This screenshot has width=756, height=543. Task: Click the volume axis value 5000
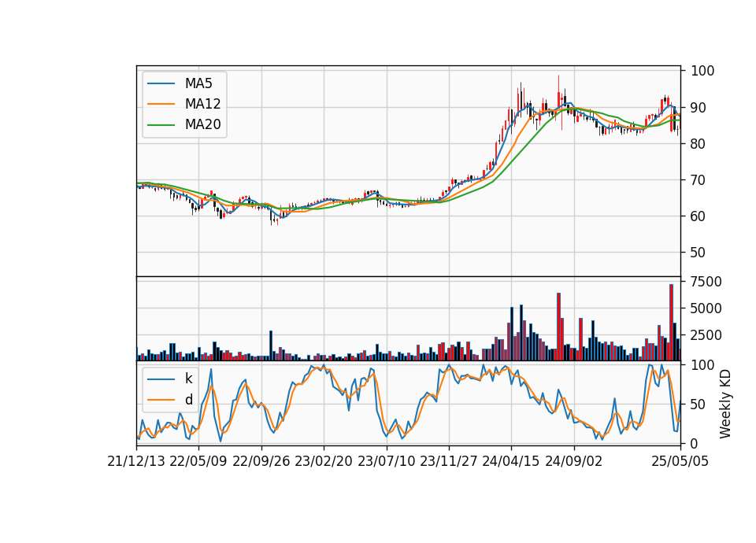click(706, 308)
